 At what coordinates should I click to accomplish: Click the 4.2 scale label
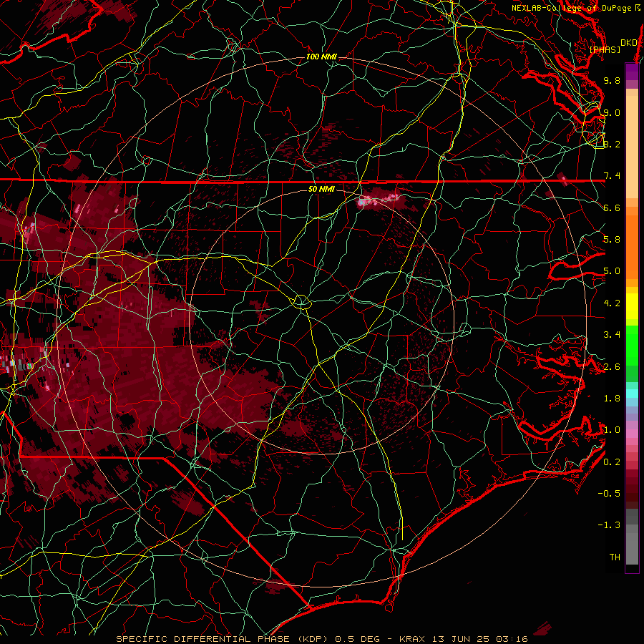612,303
